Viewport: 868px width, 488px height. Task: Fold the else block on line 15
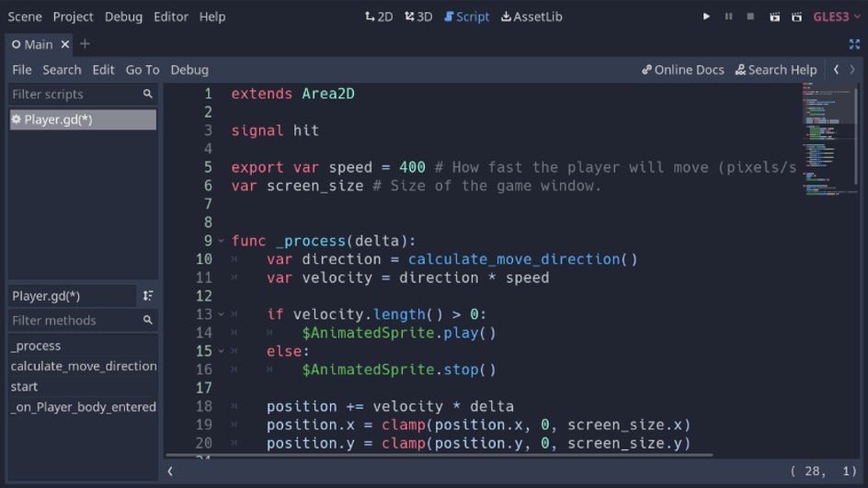pyautogui.click(x=221, y=351)
